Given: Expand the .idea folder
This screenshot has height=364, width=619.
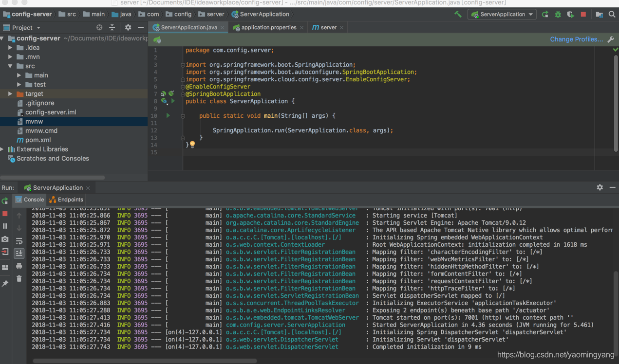Looking at the screenshot, I should (10, 48).
